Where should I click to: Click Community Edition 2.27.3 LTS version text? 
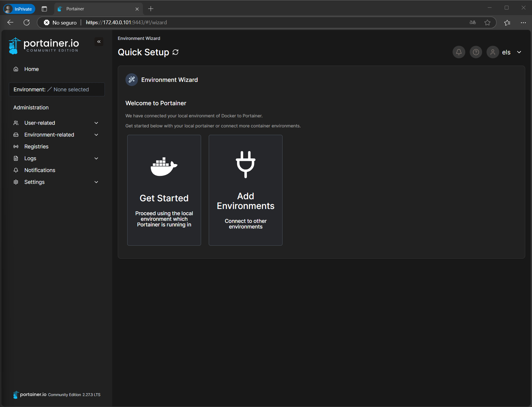click(x=74, y=395)
